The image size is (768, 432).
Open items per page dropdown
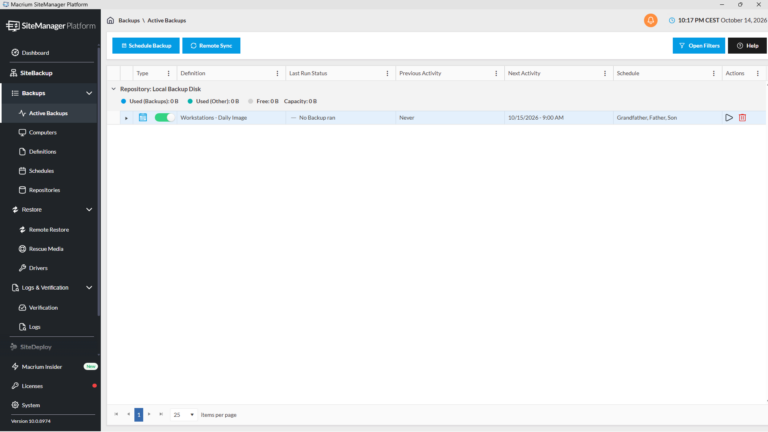pyautogui.click(x=184, y=415)
